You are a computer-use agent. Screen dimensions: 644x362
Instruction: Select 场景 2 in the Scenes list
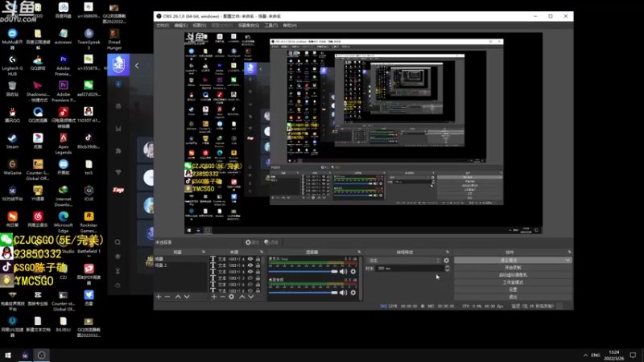[x=160, y=265]
